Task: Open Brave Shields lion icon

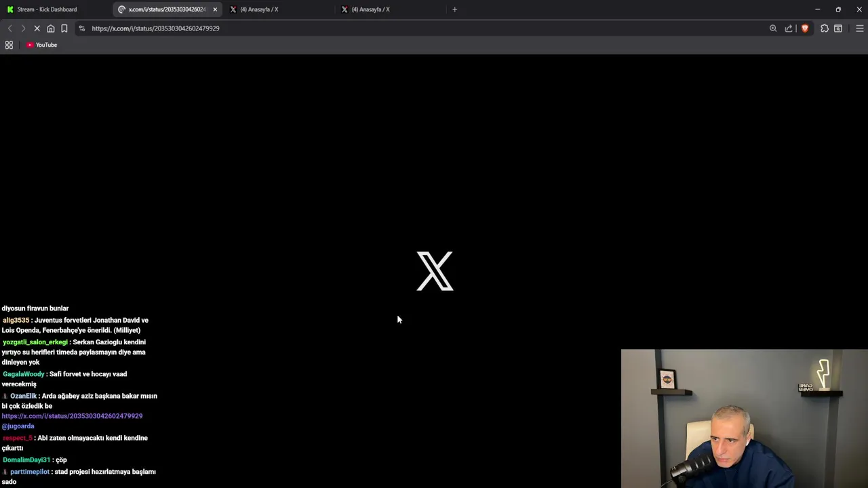Action: (805, 28)
